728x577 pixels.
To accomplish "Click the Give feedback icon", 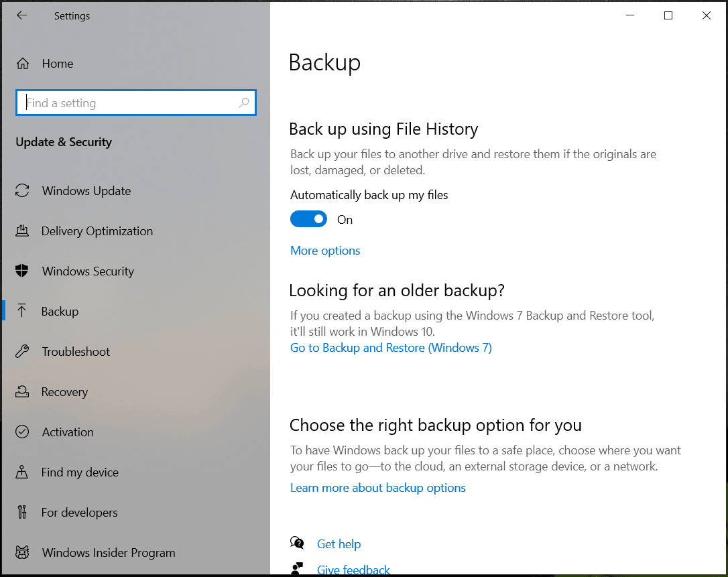I will click(297, 569).
